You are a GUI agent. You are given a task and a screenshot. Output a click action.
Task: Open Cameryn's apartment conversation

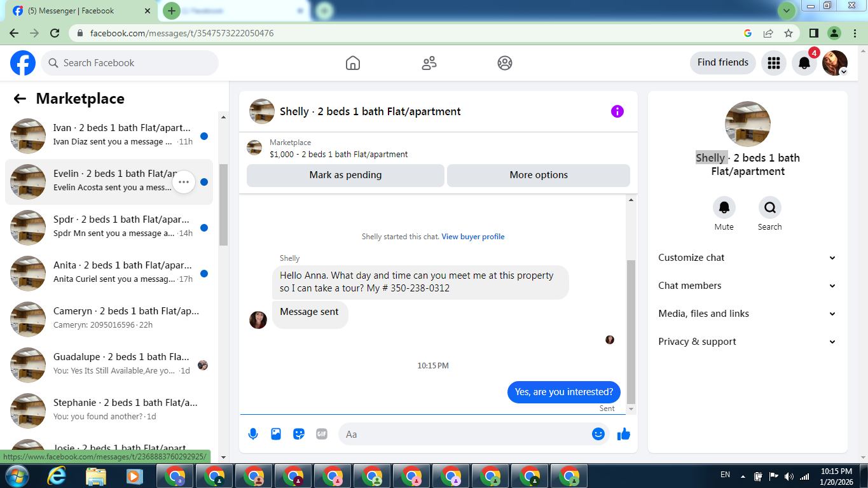click(109, 319)
